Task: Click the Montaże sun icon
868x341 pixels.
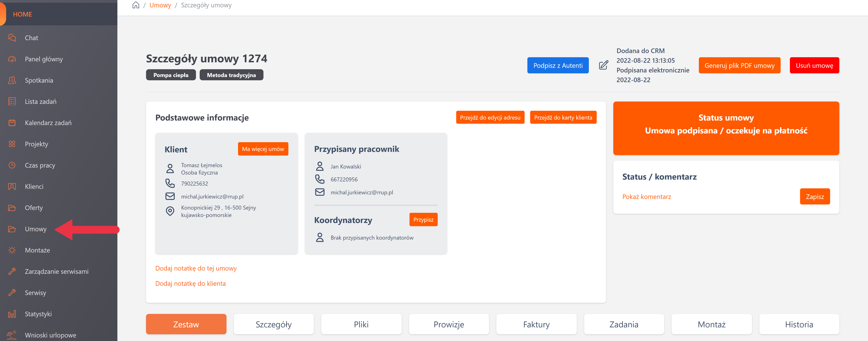Action: click(12, 250)
